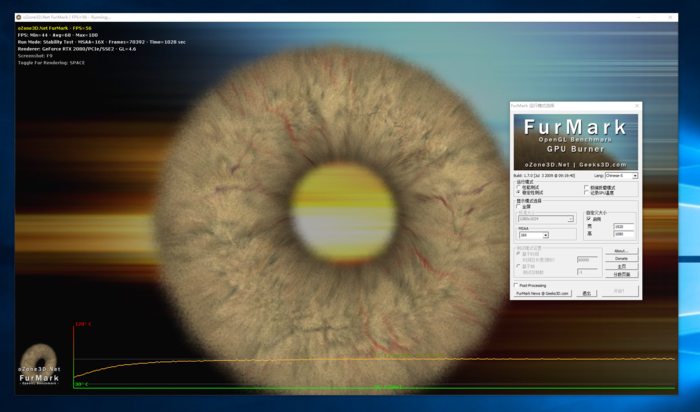Click the Screenshot: F9 hint text
700x412 pixels.
[x=35, y=56]
